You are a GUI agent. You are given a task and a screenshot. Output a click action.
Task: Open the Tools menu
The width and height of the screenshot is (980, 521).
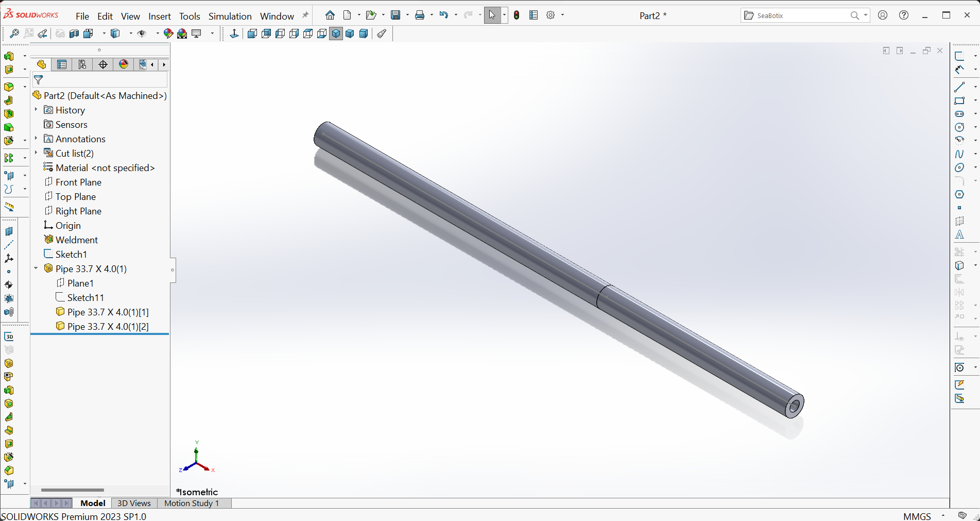pos(190,16)
